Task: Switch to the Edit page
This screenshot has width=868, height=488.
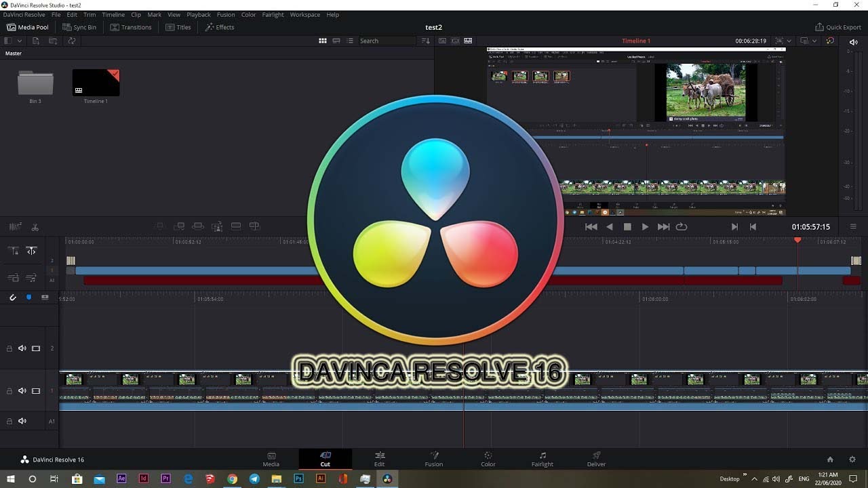Action: pyautogui.click(x=380, y=459)
